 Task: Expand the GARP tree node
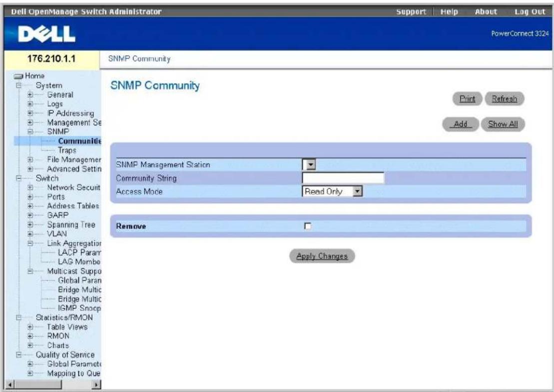[x=30, y=215]
